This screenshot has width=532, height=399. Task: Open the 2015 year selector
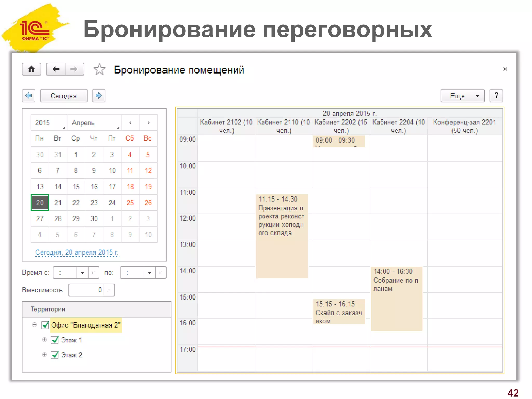(49, 123)
